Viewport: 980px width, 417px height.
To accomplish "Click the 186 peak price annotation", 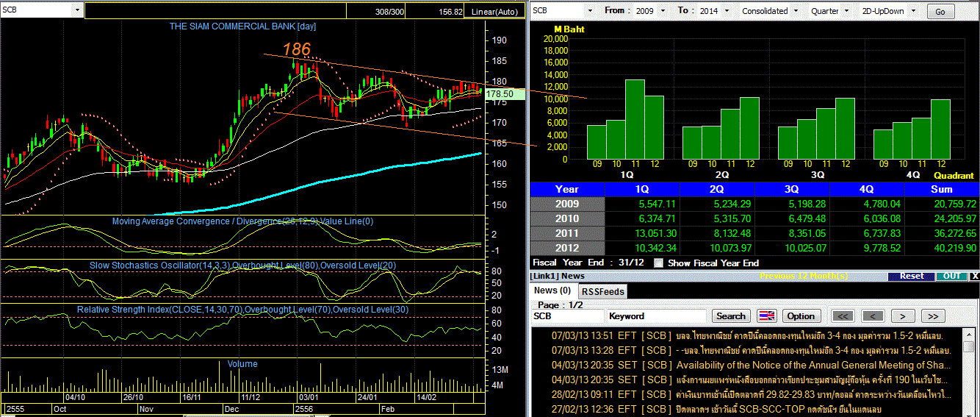I will pos(297,50).
